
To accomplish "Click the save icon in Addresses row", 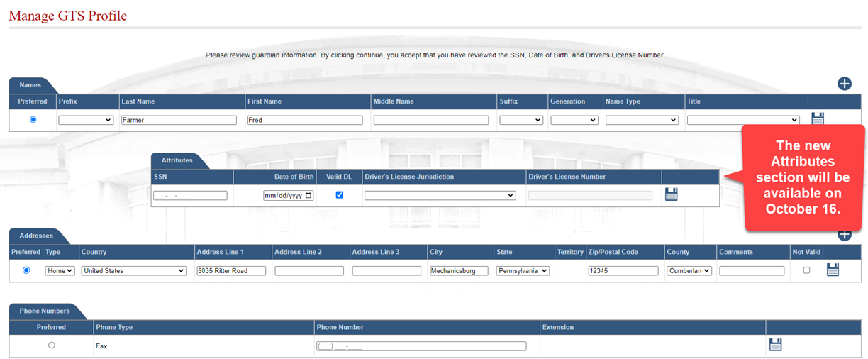I will [833, 270].
